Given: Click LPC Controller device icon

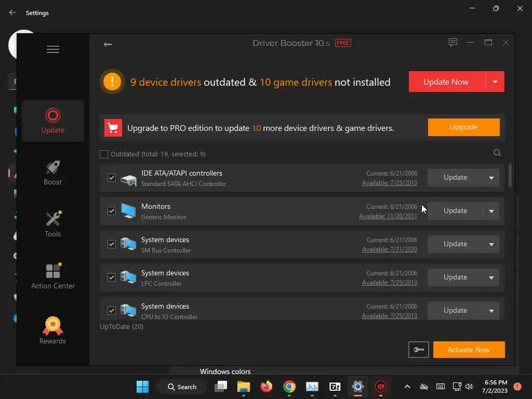Looking at the screenshot, I should 129,277.
